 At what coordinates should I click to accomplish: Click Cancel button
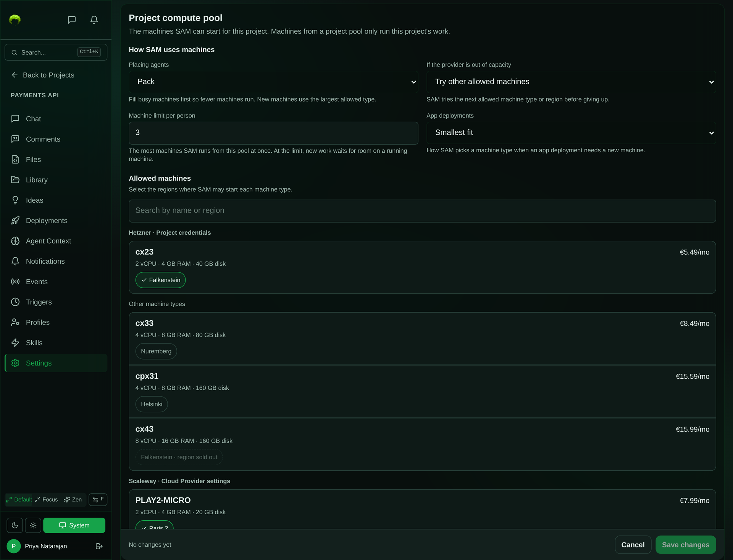[633, 545]
